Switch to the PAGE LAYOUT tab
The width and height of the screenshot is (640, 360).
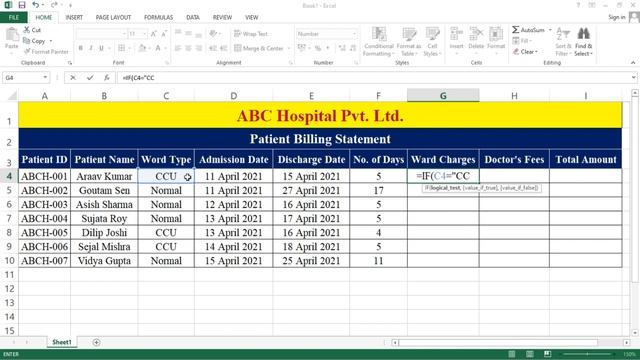[x=113, y=18]
